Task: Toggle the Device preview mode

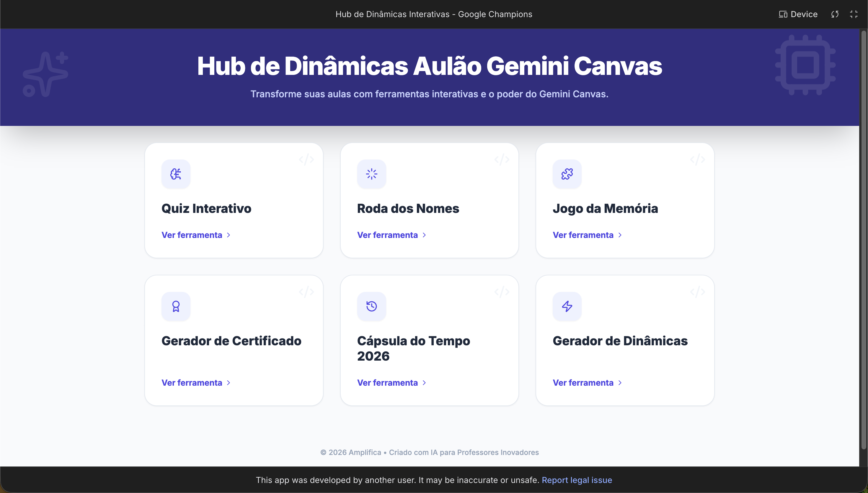Action: point(798,14)
